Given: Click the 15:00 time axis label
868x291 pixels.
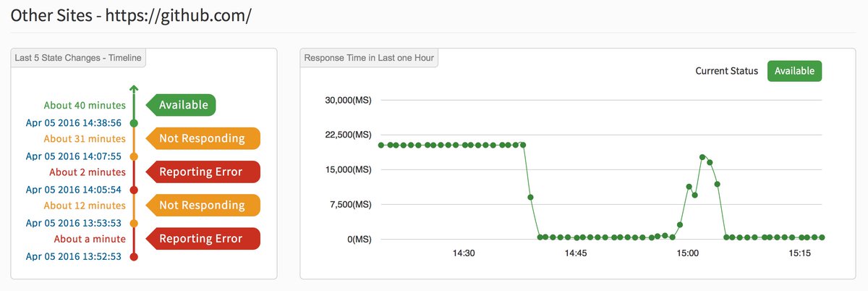Looking at the screenshot, I should (x=688, y=254).
